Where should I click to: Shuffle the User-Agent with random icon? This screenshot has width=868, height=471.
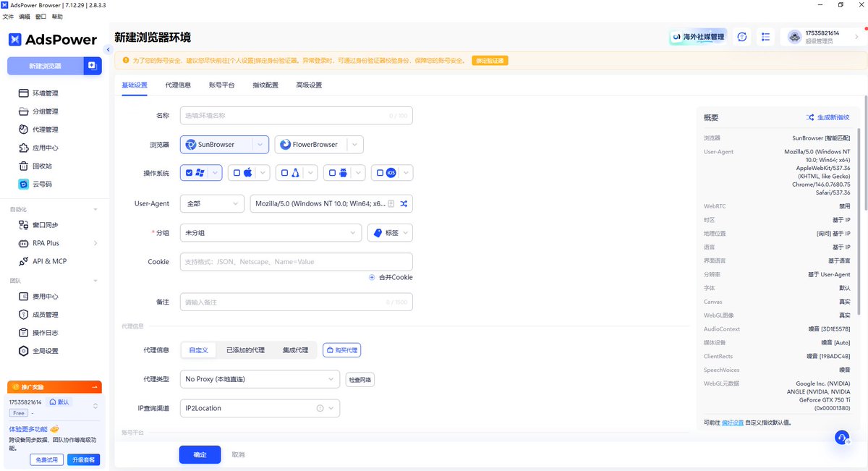(x=404, y=204)
